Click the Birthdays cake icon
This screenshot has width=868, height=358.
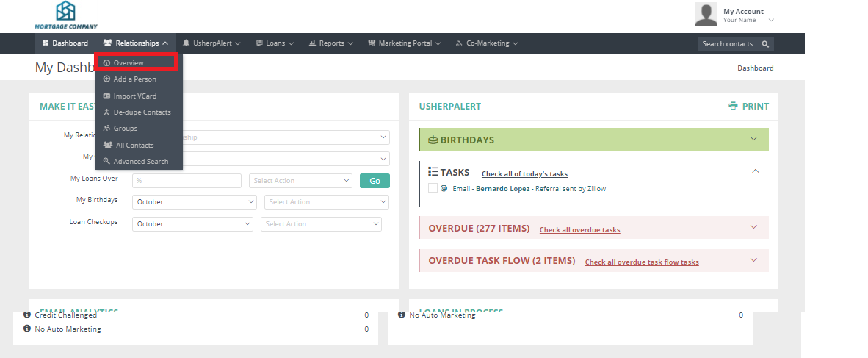point(433,140)
